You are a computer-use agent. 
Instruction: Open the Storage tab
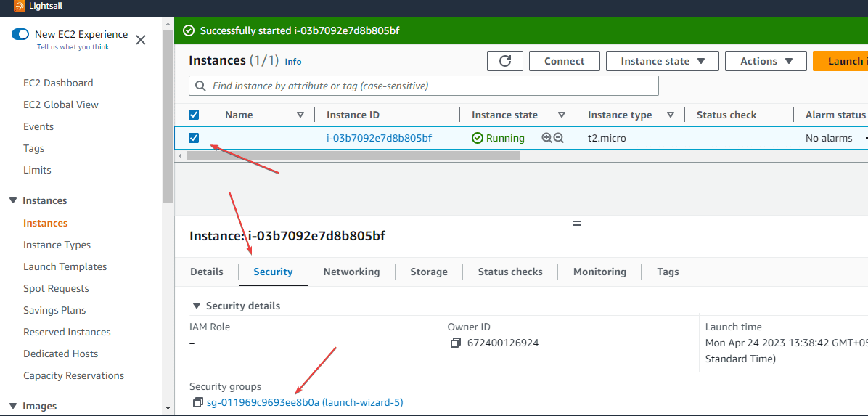pyautogui.click(x=429, y=272)
